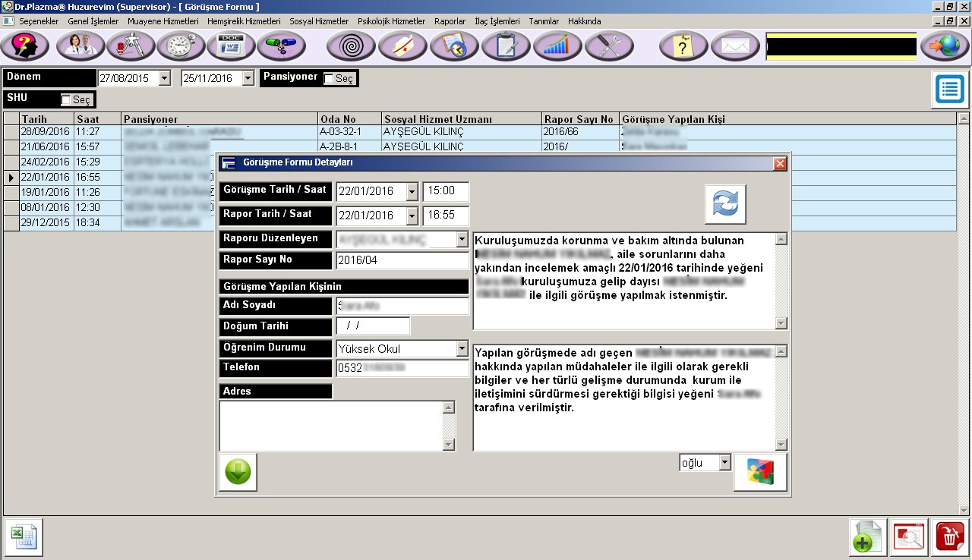This screenshot has width=972, height=560.
Task: Click the globe with arrow icon
Action: [945, 46]
